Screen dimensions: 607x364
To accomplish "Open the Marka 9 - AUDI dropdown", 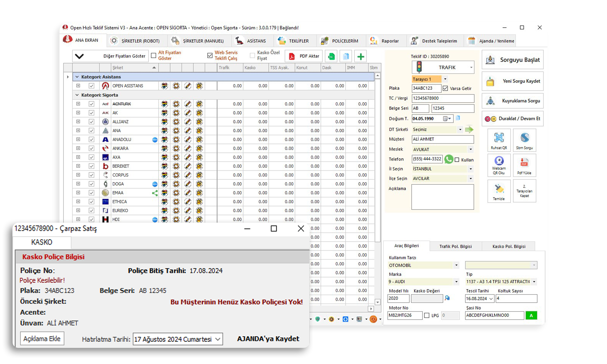I will pos(456,282).
